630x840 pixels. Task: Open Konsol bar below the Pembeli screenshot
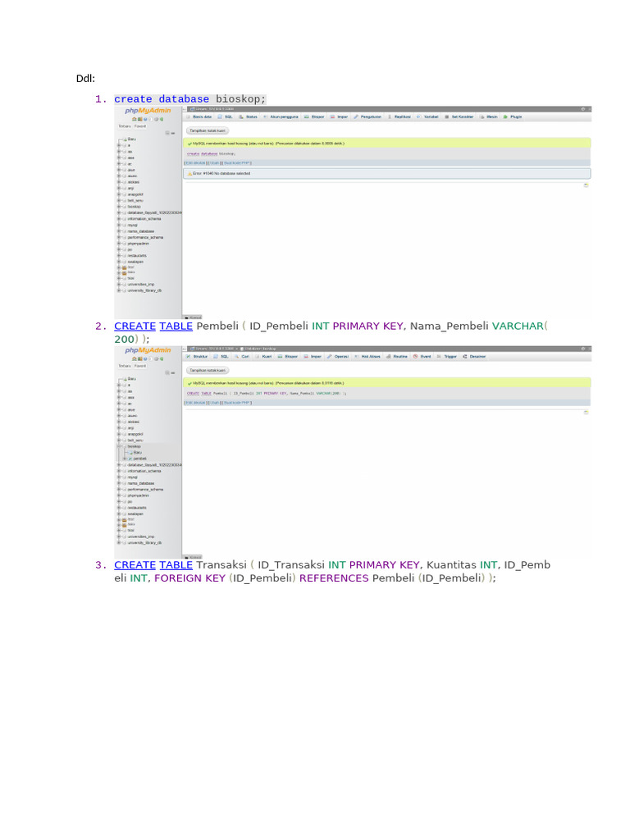tap(193, 557)
